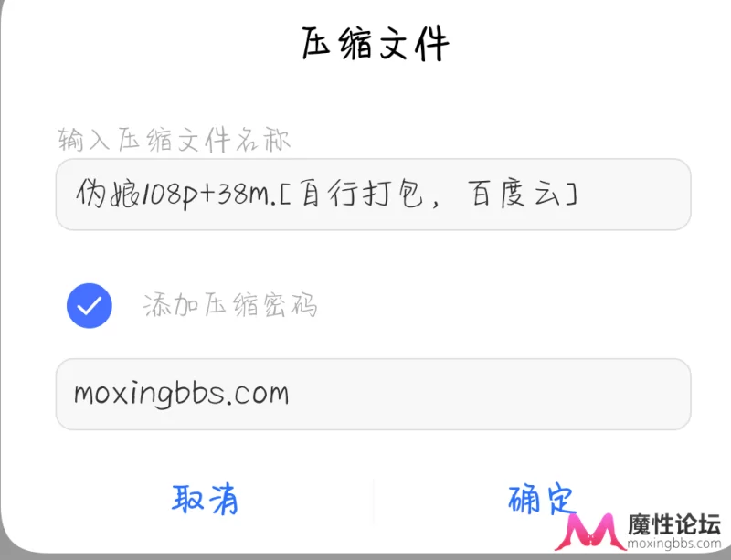This screenshot has height=560, width=731.
Task: Focus the compressed file name field
Action: 373,195
